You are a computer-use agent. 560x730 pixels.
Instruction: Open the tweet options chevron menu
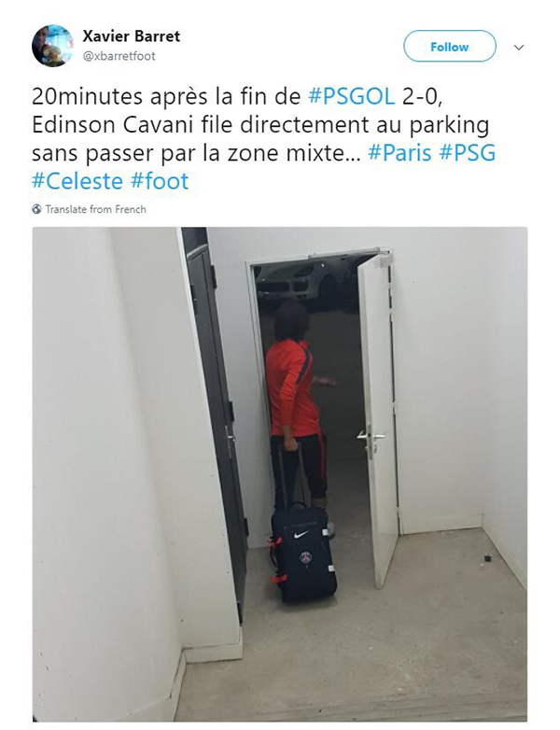519,47
